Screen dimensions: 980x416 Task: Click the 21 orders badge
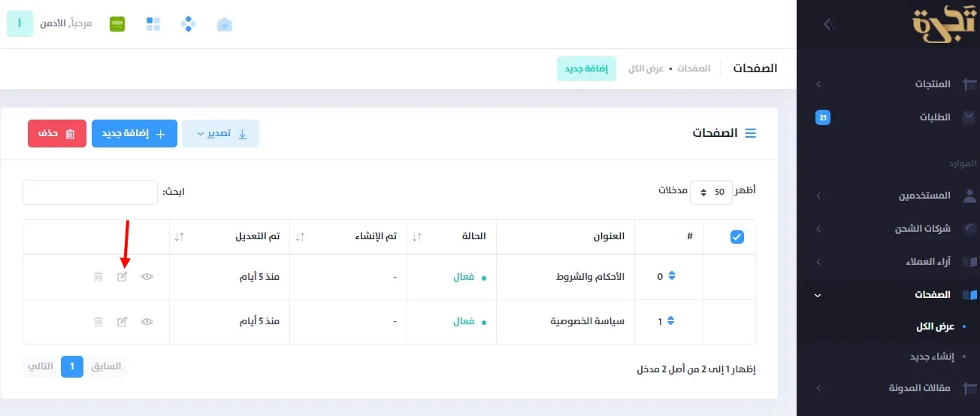823,117
